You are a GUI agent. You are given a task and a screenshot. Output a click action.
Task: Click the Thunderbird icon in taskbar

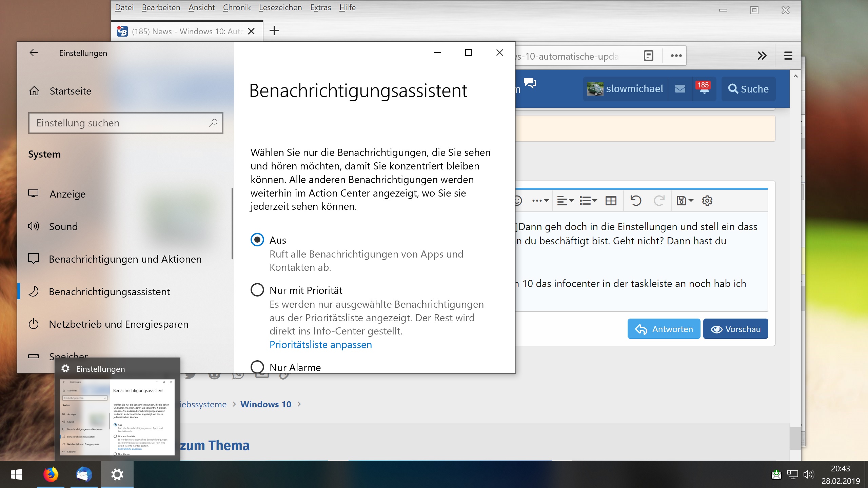(84, 474)
